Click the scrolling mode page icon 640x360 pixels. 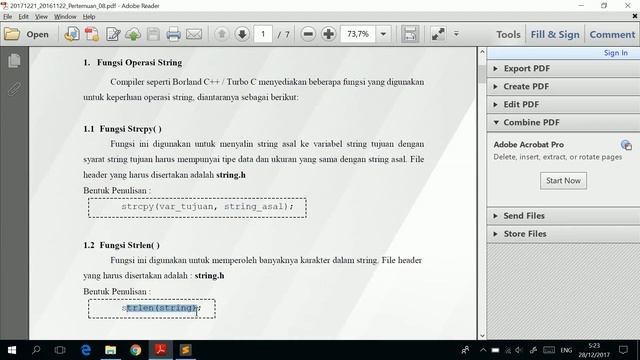point(410,34)
